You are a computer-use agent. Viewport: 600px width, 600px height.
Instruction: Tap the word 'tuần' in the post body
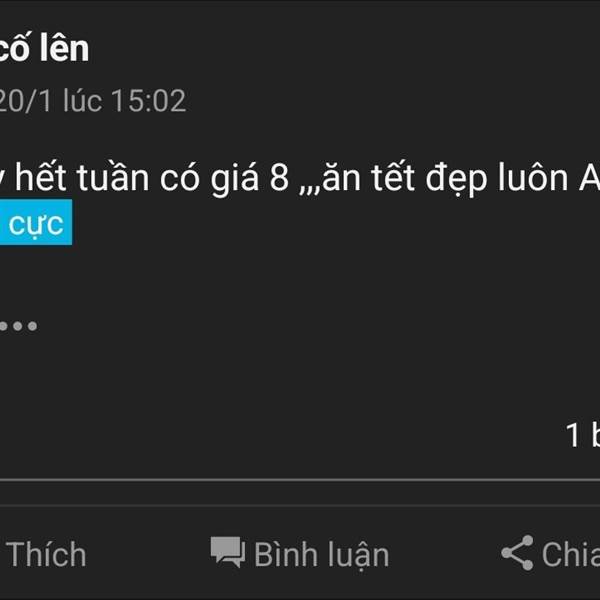click(113, 178)
